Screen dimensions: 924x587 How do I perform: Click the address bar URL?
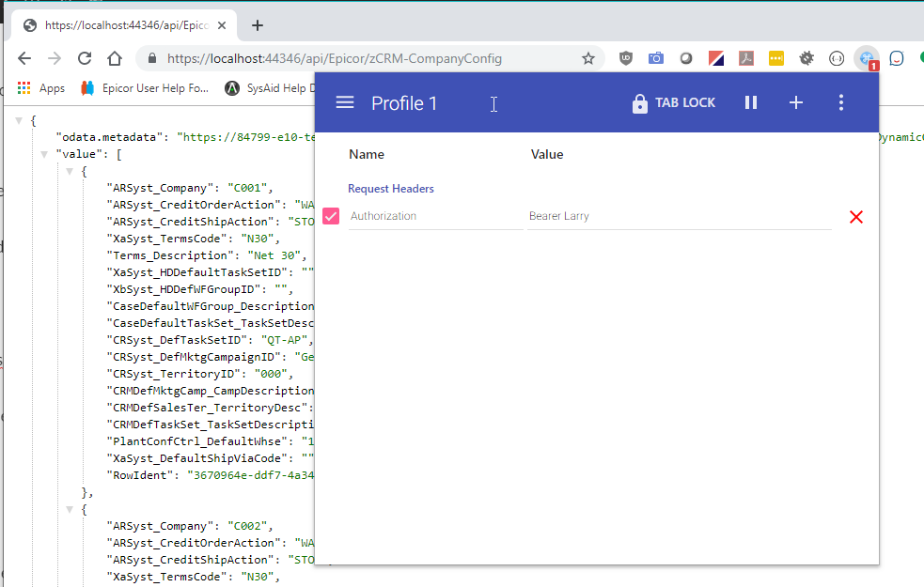point(334,58)
